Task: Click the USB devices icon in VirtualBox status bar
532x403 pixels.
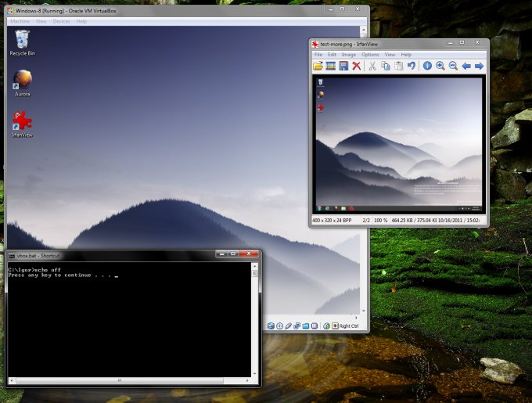Action: pos(289,326)
